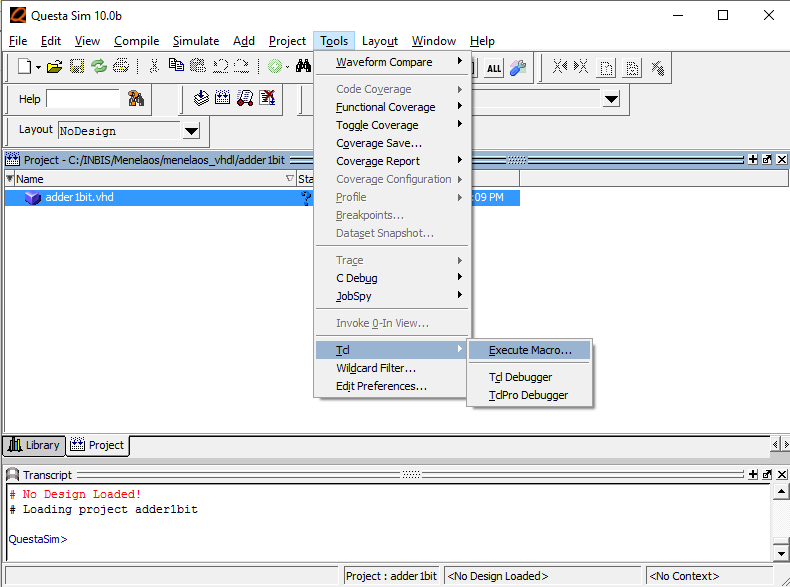Click the Find previous transition X icon
The image size is (790, 587).
(x=559, y=67)
